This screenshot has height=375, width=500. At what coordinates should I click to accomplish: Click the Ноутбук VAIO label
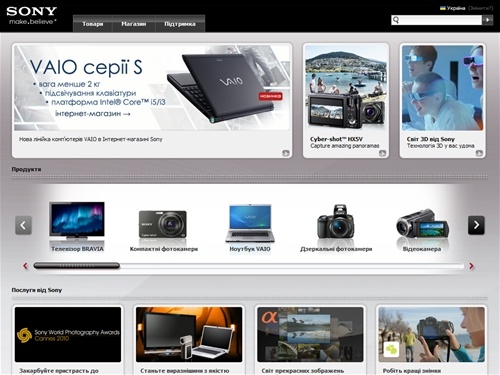tap(250, 249)
